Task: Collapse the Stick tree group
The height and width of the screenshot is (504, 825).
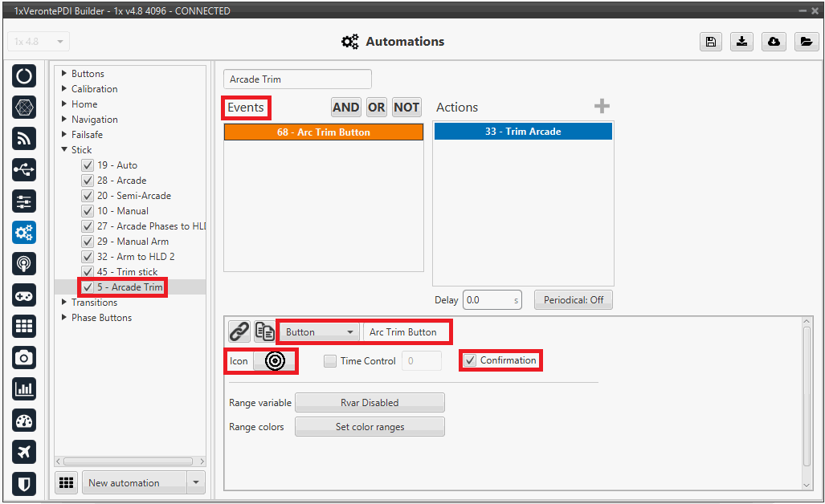Action: click(x=64, y=150)
